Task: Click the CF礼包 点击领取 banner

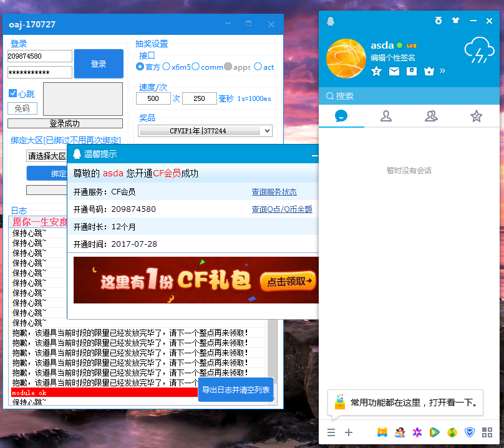Action: [196, 280]
